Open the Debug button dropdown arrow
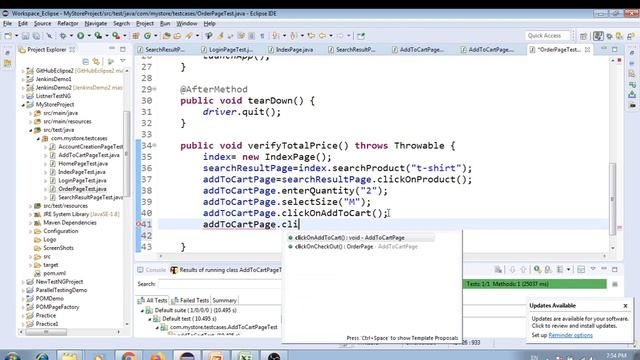This screenshot has height=360, width=640. coord(71,36)
